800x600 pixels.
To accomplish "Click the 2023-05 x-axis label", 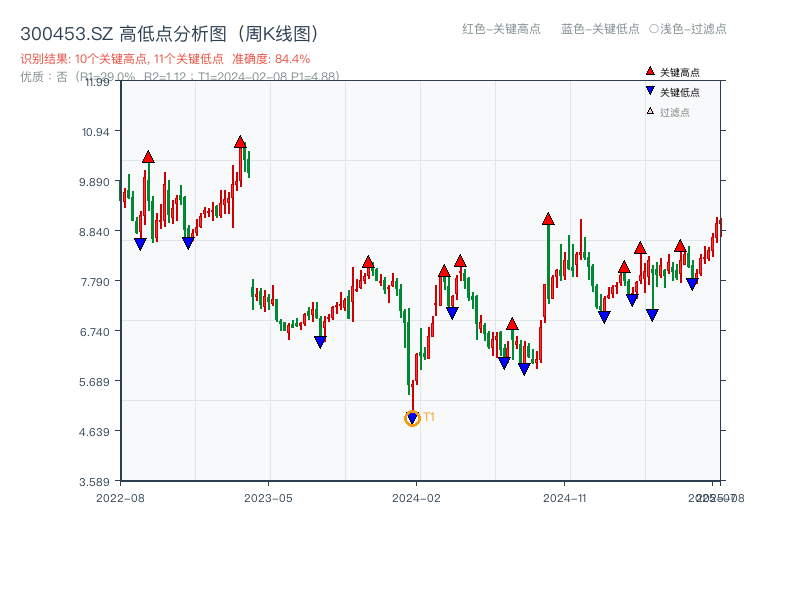I will pyautogui.click(x=268, y=498).
